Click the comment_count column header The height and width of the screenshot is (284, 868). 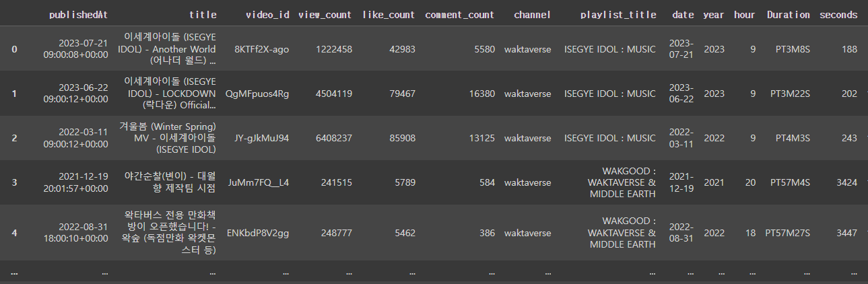(x=460, y=15)
